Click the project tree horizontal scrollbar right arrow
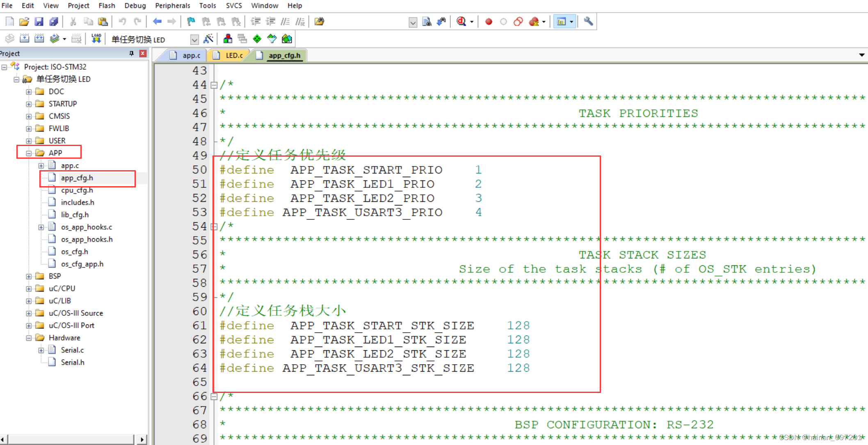868x445 pixels. (142, 440)
